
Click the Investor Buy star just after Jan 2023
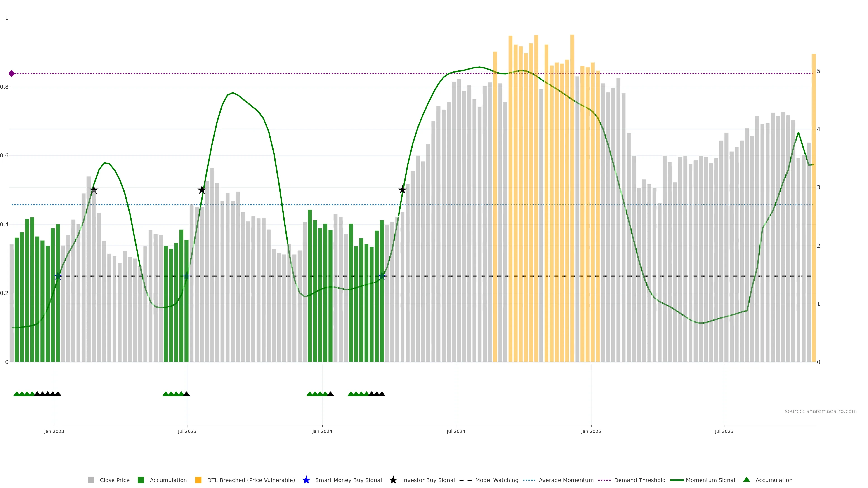(94, 190)
